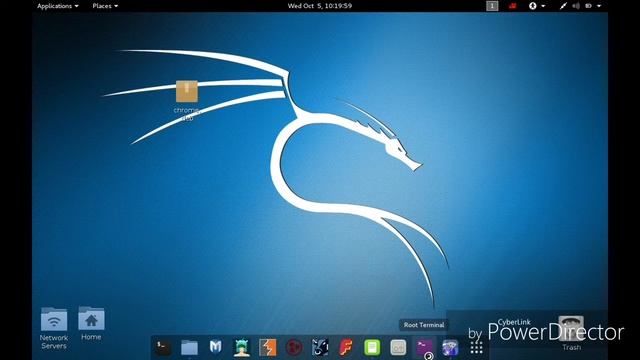Click the red screen recorder indicator icon
Viewport: 640px width, 360px height.
(512, 6)
